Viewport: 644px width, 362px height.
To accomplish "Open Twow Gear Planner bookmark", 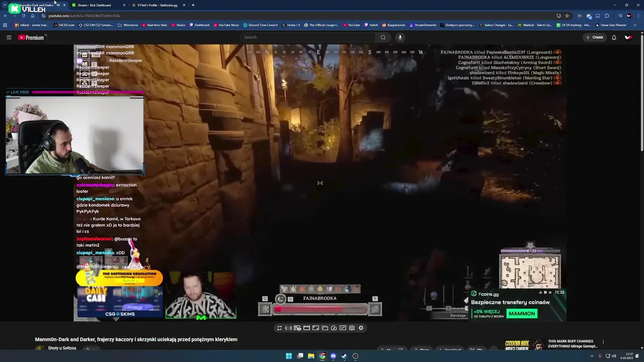I will tap(611, 25).
